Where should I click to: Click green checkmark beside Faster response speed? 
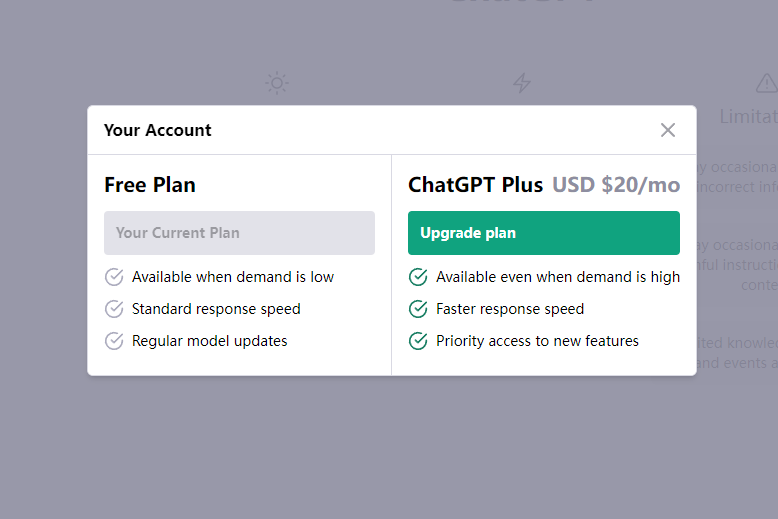[x=418, y=309]
